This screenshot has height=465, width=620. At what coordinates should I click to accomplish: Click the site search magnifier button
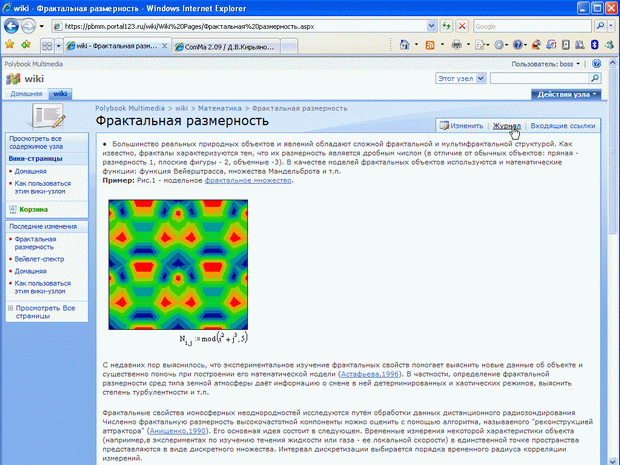[x=596, y=77]
